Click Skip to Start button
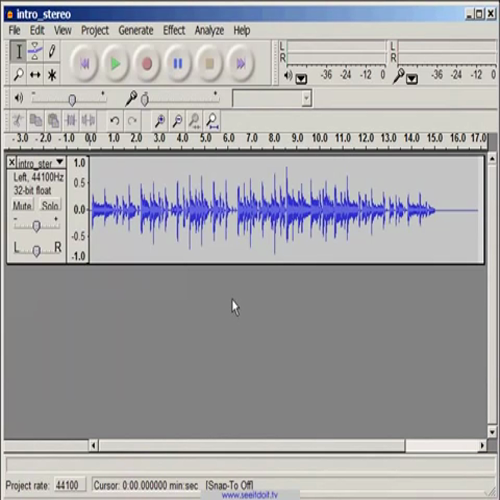The height and width of the screenshot is (500, 500). pyautogui.click(x=84, y=63)
